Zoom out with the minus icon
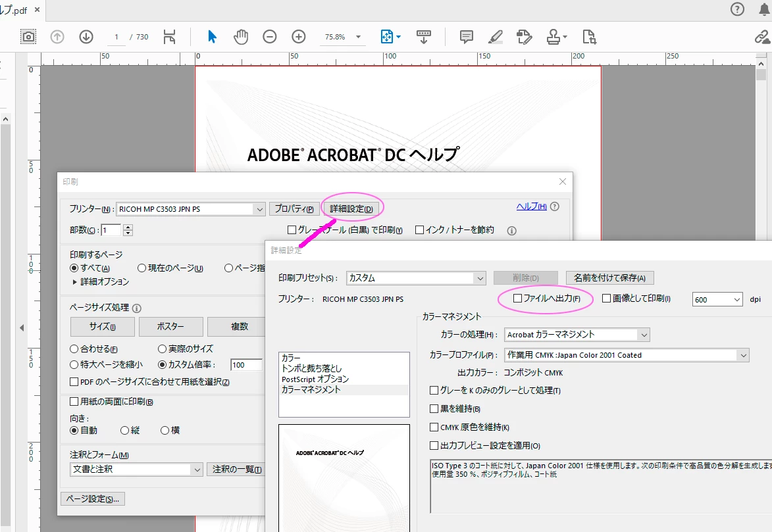Screen dimensions: 772x532 (x=269, y=37)
